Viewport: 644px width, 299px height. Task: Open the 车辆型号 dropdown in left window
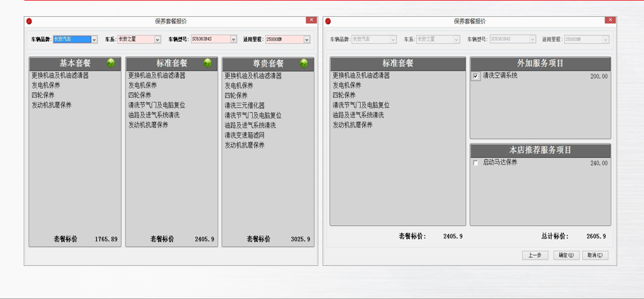click(x=233, y=39)
